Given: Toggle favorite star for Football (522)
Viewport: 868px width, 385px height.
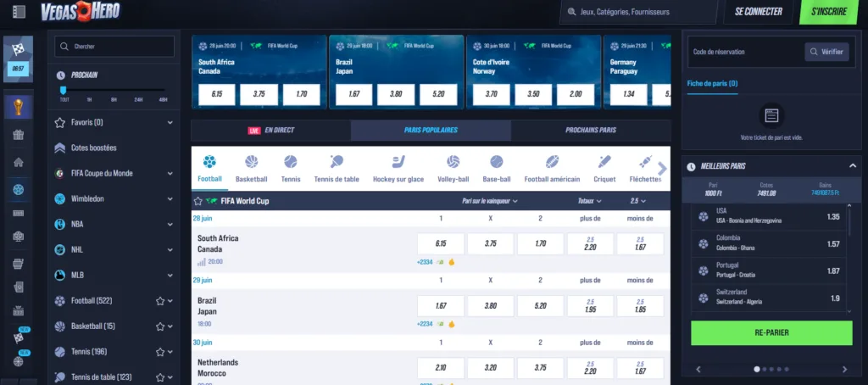Looking at the screenshot, I should pos(160,301).
